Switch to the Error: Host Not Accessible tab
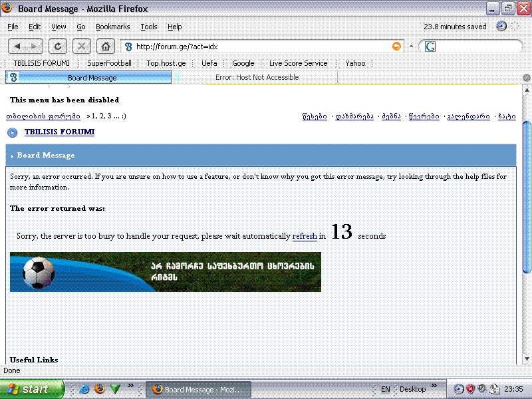532x399 pixels. [x=257, y=77]
